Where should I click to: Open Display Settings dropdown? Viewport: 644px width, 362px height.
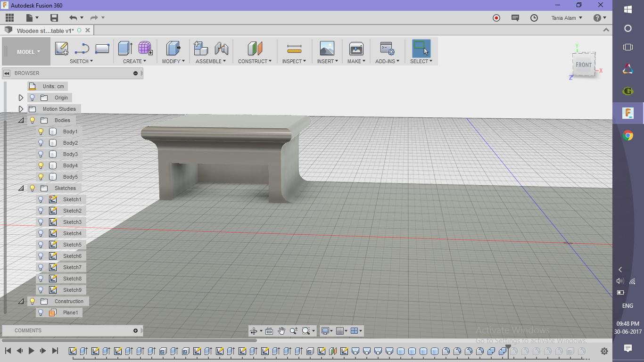(327, 331)
